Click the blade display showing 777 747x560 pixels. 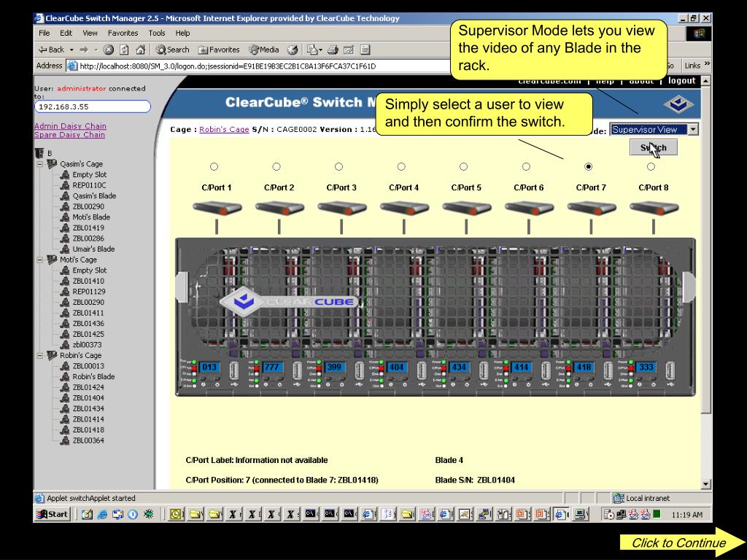(x=271, y=367)
